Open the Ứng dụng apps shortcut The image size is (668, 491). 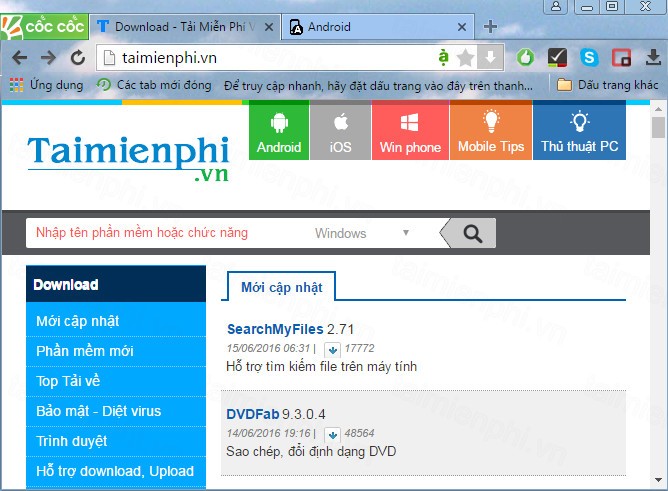(46, 85)
